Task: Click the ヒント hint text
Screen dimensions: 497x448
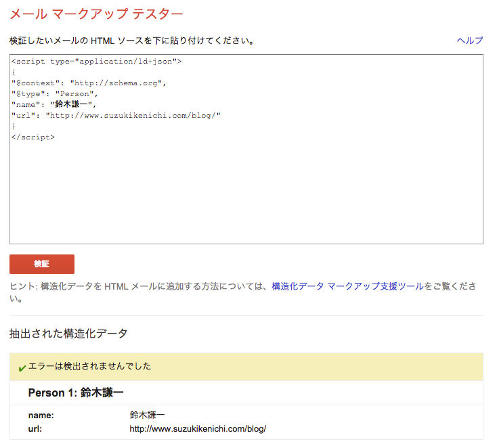Action: coord(242,292)
